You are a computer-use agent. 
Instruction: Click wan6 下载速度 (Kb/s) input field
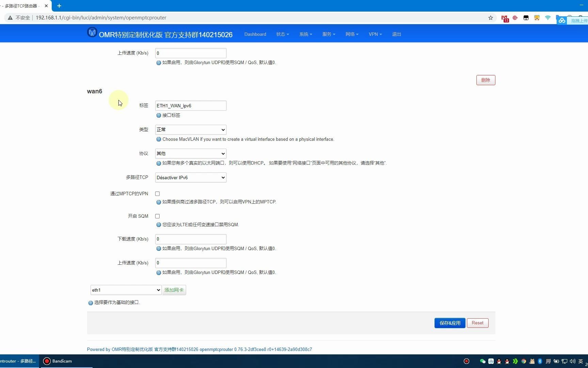click(191, 239)
